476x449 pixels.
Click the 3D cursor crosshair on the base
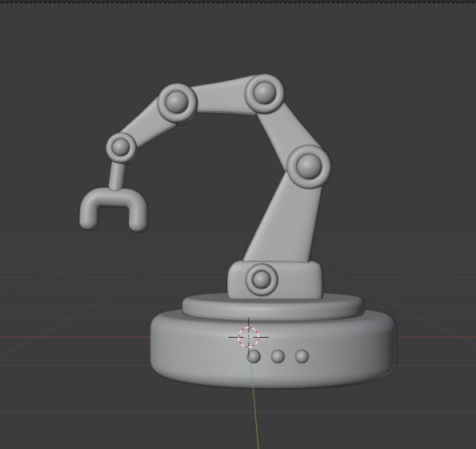click(249, 337)
